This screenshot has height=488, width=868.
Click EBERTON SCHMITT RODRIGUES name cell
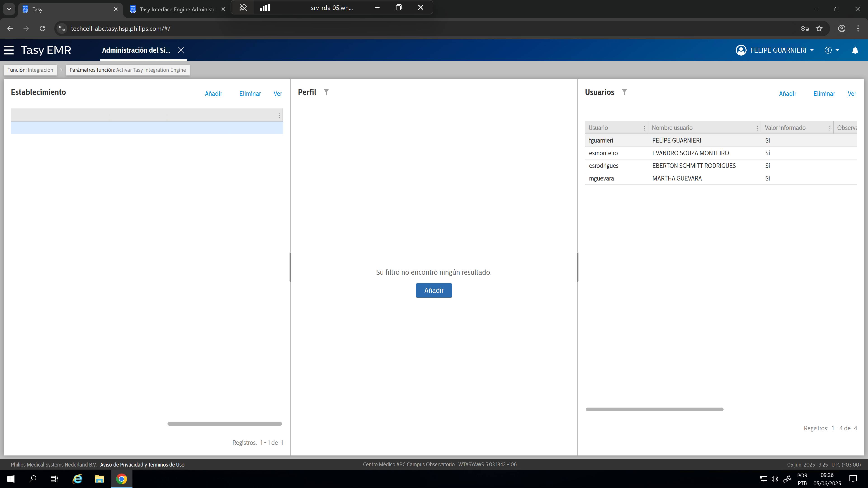pos(694,166)
